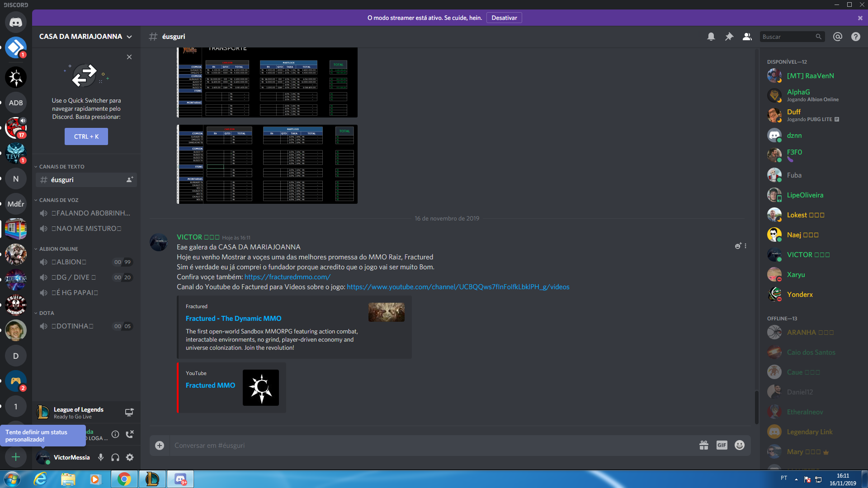Join É HG PAPAI voice channel
868x488 pixels.
86,292
